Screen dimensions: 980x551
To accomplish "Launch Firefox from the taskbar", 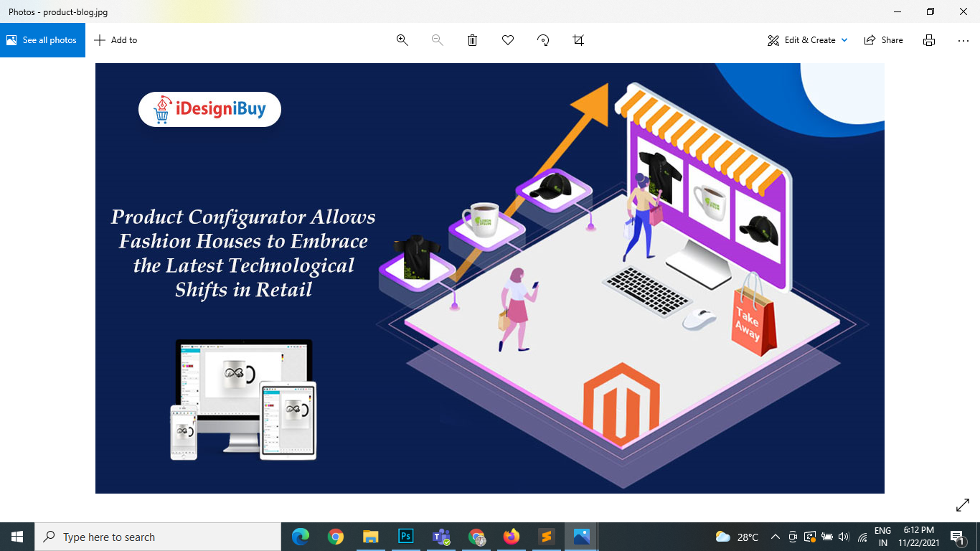I will tap(511, 537).
